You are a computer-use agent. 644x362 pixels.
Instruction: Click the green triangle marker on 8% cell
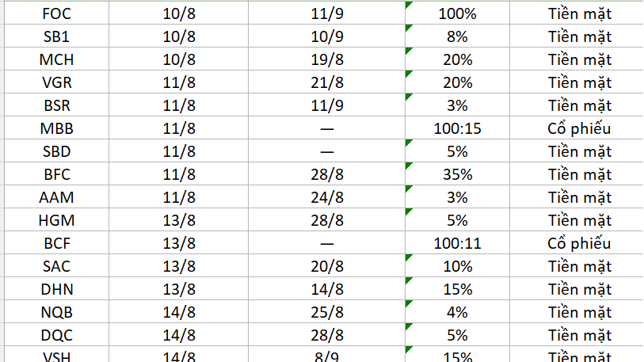(409, 28)
